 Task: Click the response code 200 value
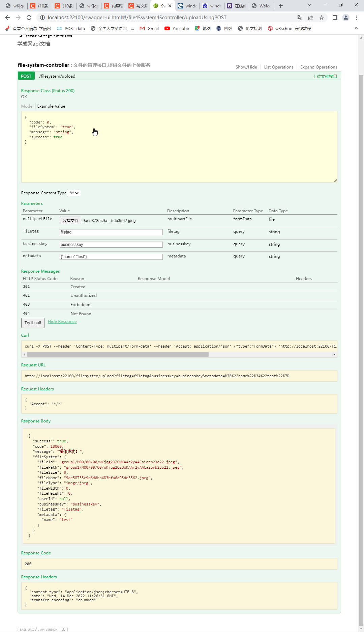(x=28, y=564)
